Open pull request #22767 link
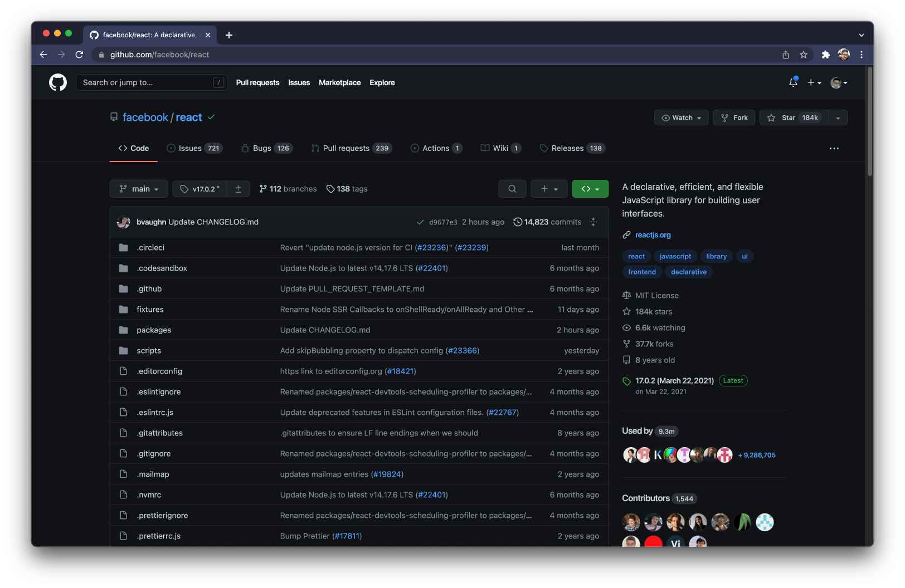 pyautogui.click(x=502, y=412)
